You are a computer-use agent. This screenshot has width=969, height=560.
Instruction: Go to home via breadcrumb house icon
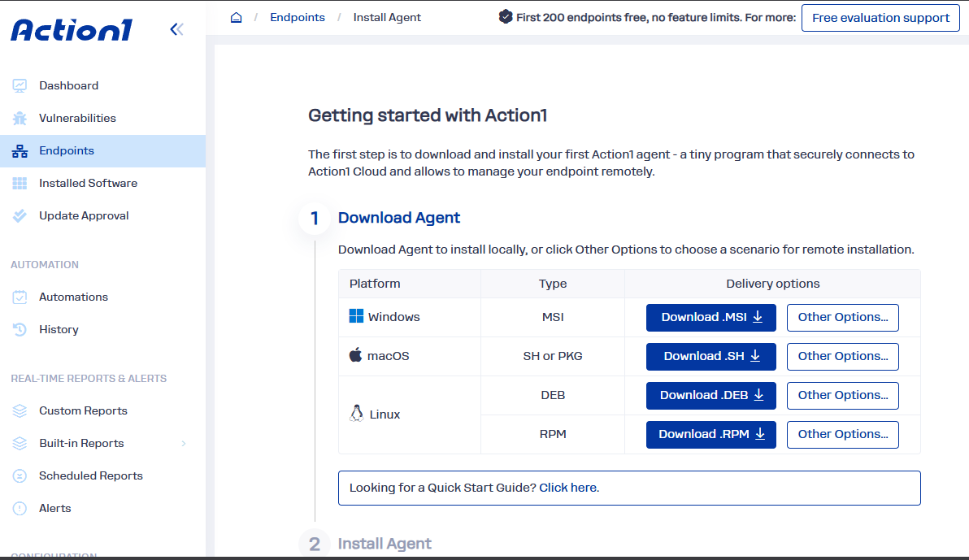[x=236, y=17]
